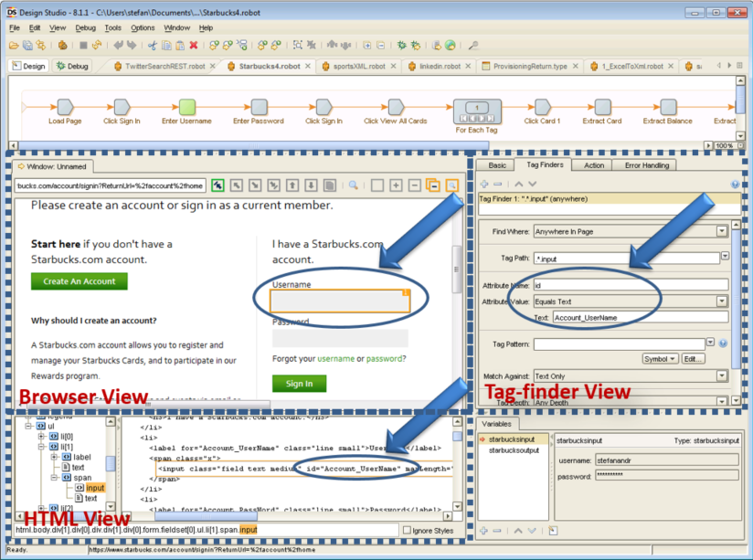
Task: Open the Match Against dropdown
Action: coord(722,376)
